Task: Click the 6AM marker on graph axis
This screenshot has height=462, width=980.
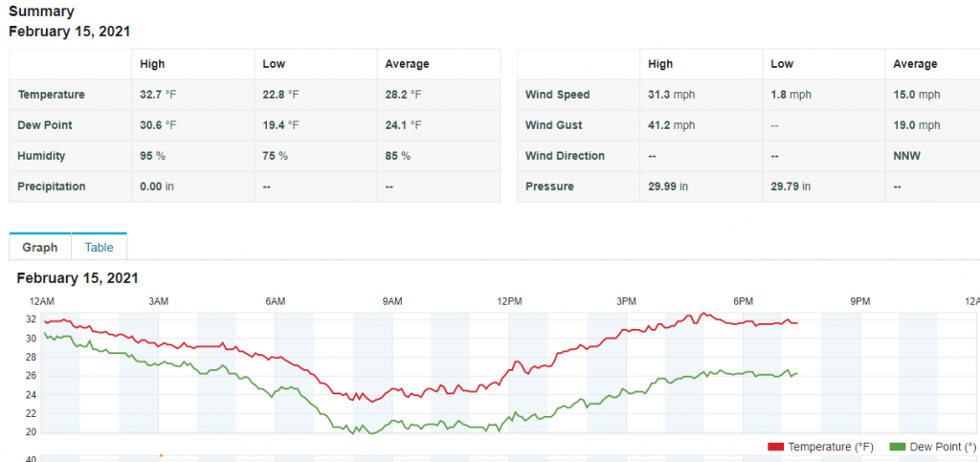Action: click(x=275, y=301)
